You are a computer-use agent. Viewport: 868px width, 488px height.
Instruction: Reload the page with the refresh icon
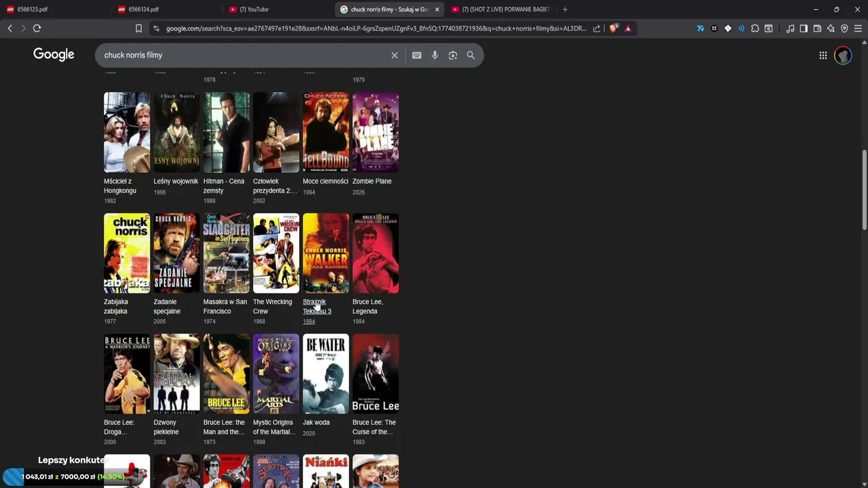(x=37, y=28)
